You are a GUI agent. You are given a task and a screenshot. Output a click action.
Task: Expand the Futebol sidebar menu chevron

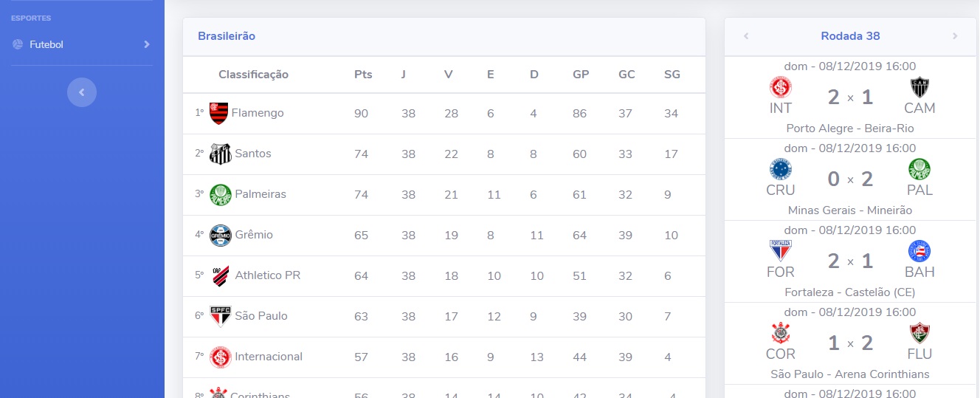tap(147, 44)
